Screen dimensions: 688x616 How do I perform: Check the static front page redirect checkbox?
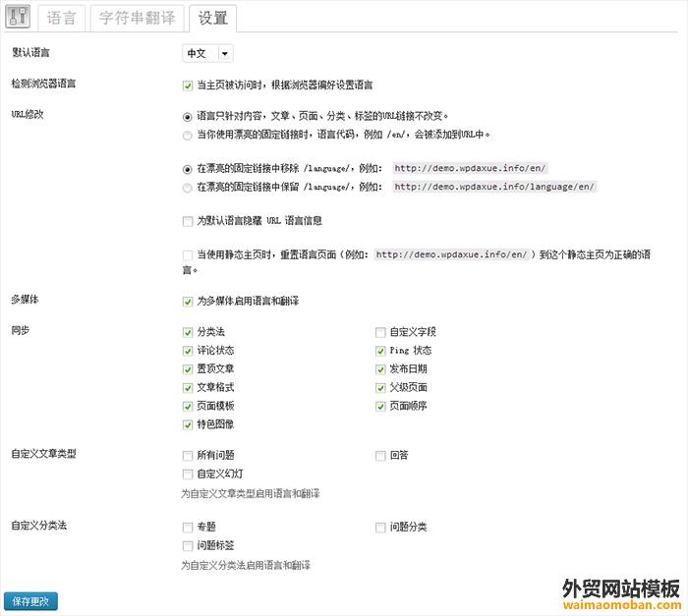(x=188, y=253)
